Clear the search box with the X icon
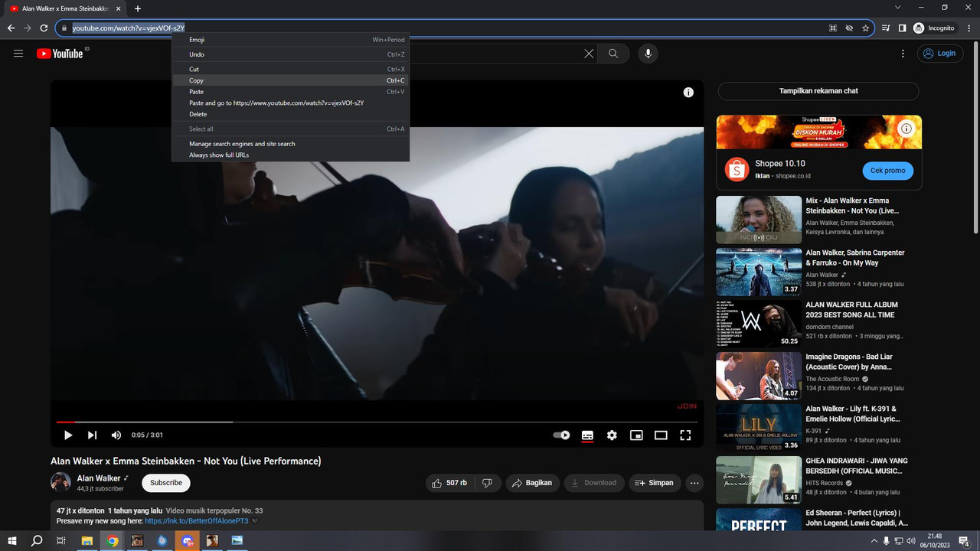The image size is (980, 551). coord(589,54)
